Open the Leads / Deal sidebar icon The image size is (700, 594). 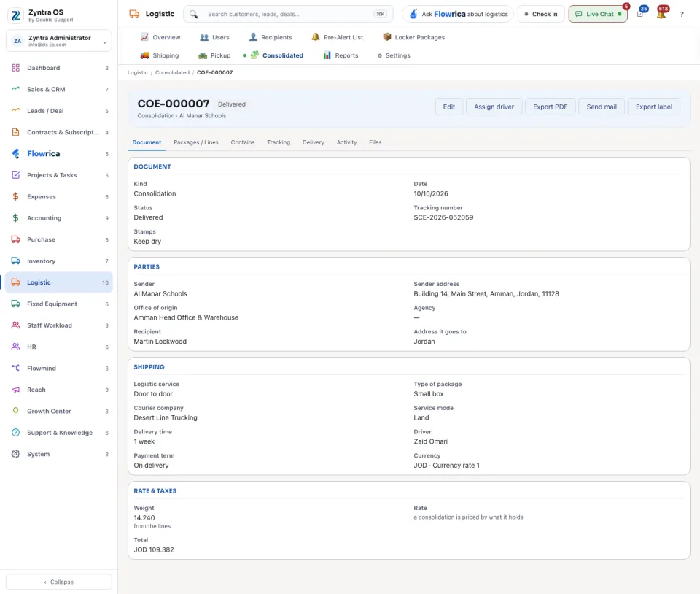click(x=15, y=111)
